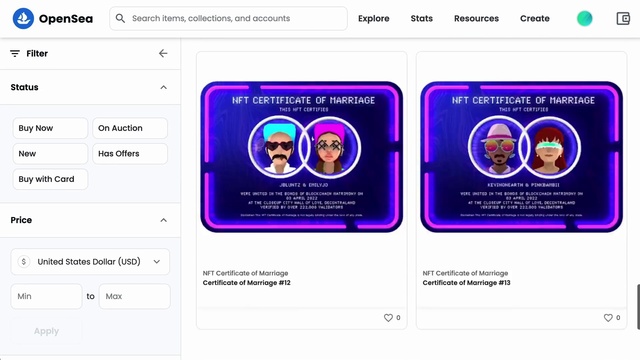Open Certificate of Marriage #12 title
The height and width of the screenshot is (360, 640).
coord(247,283)
